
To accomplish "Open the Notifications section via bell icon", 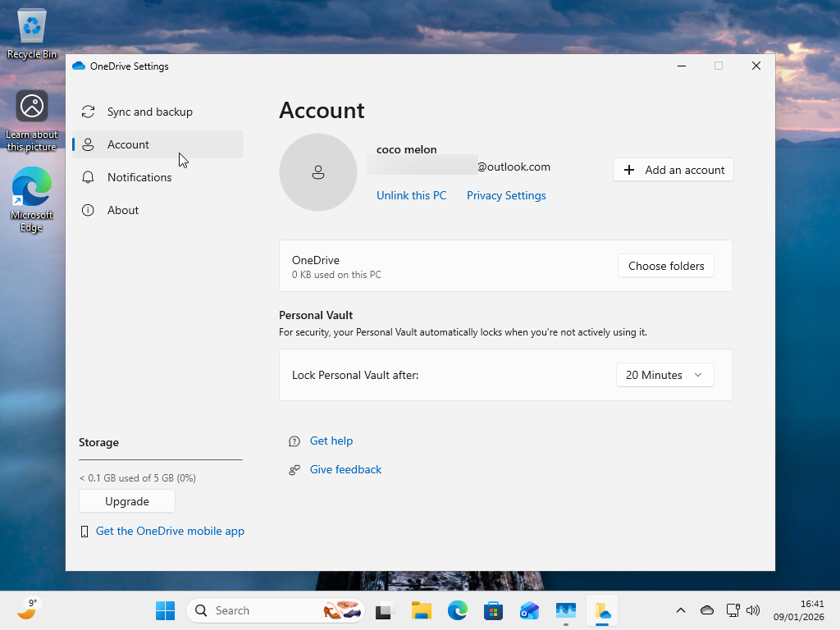I will point(88,177).
